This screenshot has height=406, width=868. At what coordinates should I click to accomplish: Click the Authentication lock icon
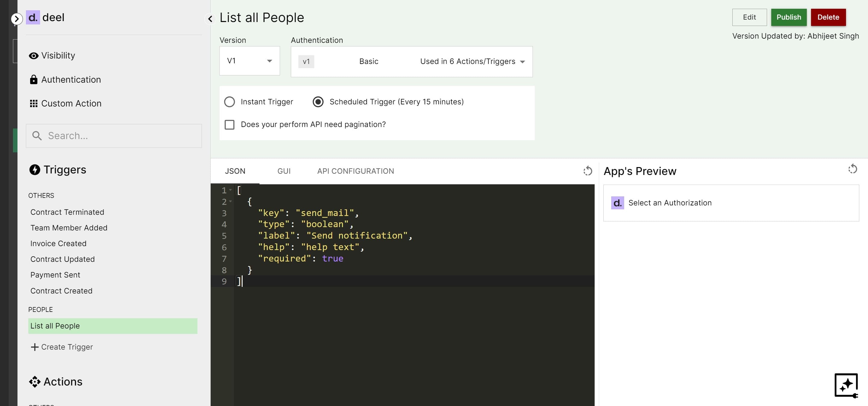(x=34, y=80)
